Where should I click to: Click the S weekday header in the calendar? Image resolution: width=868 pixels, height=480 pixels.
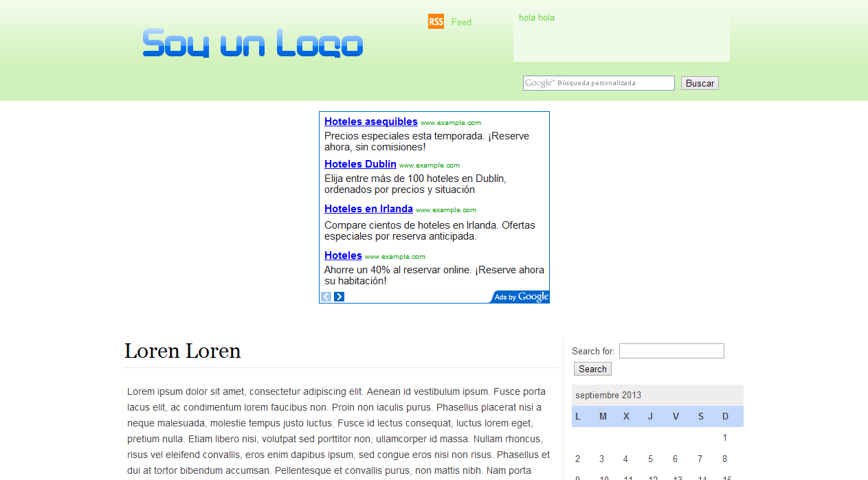[700, 417]
